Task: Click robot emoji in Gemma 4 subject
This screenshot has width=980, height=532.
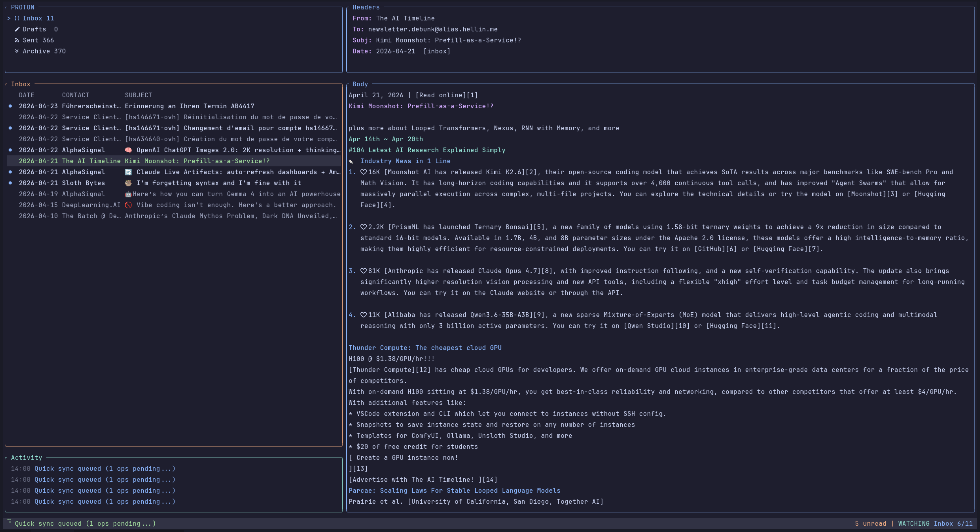Action: click(x=128, y=194)
